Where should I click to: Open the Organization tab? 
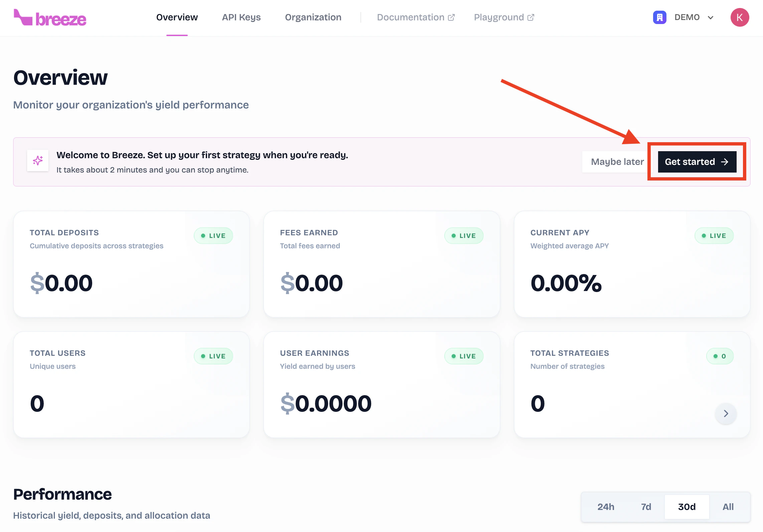[313, 17]
